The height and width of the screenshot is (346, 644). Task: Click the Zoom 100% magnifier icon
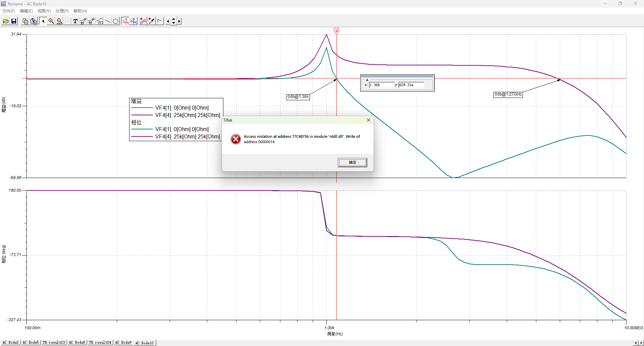pos(59,21)
